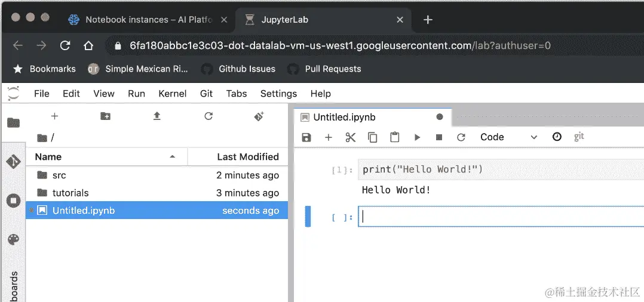Viewport: 644px width, 302px height.
Task: Open the View menu
Action: 103,94
